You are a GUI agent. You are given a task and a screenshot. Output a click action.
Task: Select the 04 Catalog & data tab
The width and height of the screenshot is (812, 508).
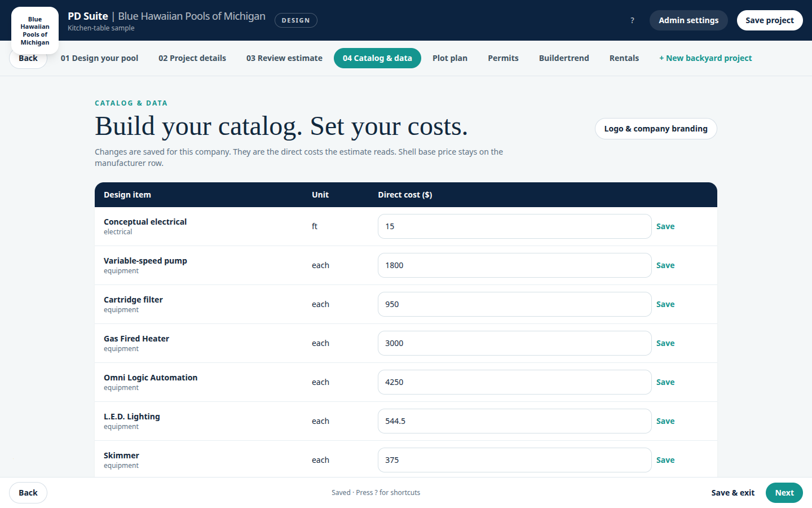(x=377, y=58)
